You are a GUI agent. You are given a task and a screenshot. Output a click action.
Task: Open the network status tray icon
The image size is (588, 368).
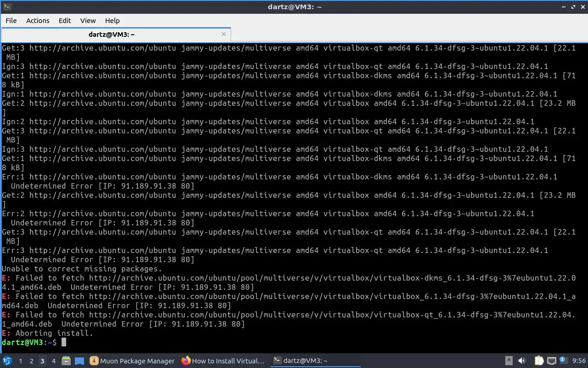click(x=552, y=361)
